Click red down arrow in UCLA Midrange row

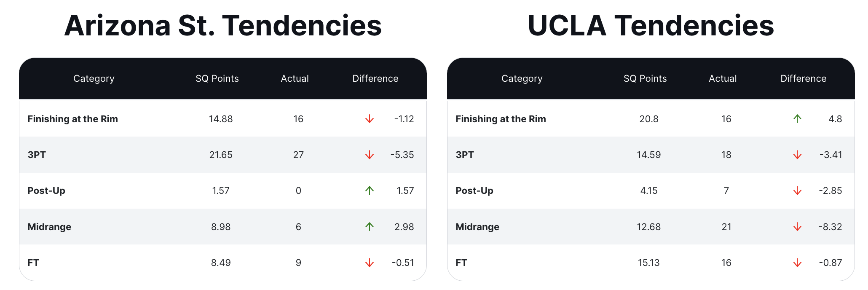(797, 227)
